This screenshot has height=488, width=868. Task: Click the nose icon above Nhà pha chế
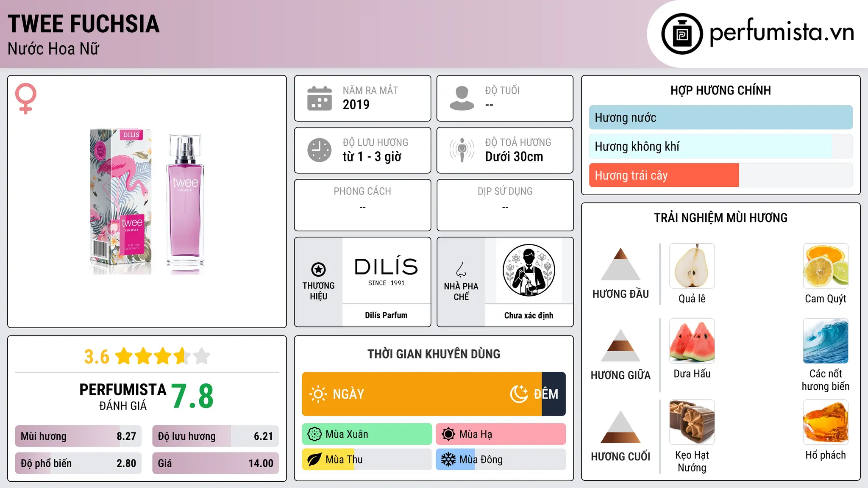pos(461,269)
